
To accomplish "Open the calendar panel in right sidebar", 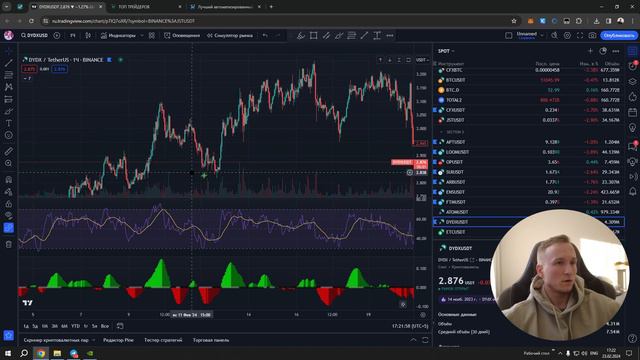I will pyautogui.click(x=633, y=112).
